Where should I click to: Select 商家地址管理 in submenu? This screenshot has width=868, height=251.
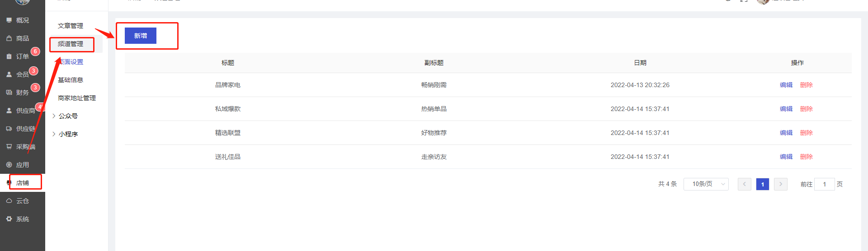point(77,98)
